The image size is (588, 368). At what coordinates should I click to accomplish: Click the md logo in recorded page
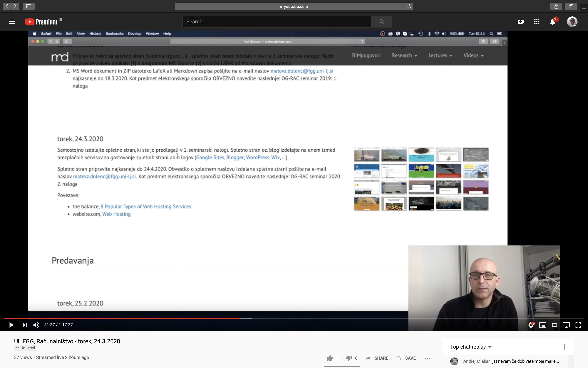[60, 57]
